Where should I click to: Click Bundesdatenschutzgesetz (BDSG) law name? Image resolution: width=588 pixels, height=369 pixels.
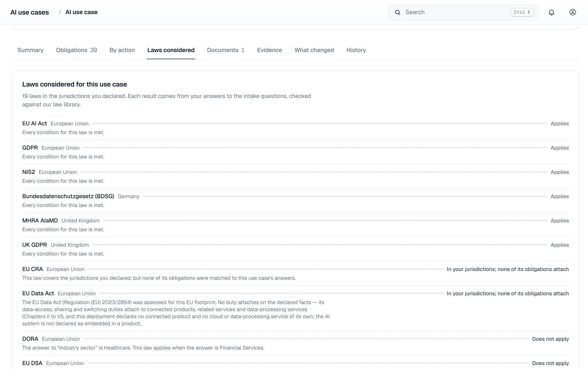point(68,196)
